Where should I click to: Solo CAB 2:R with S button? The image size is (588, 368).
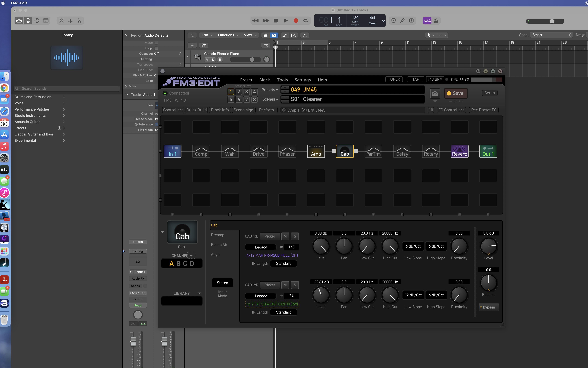[x=295, y=285]
